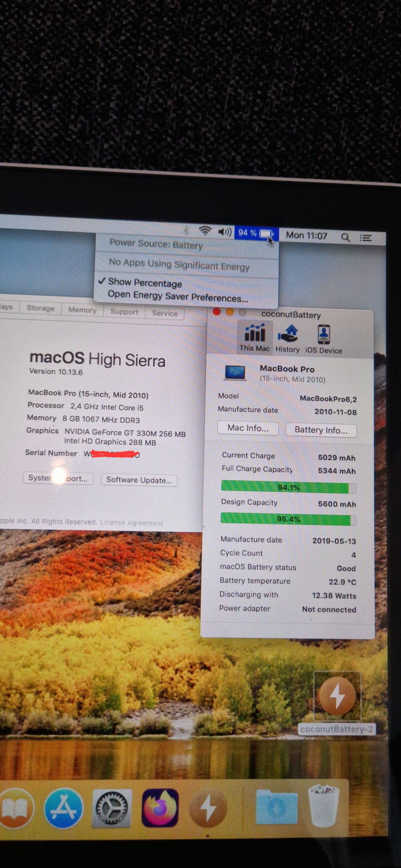Viewport: 401px width, 868px height.
Task: Click NVIDIA GeForce GT 330M graphics text
Action: [x=125, y=433]
